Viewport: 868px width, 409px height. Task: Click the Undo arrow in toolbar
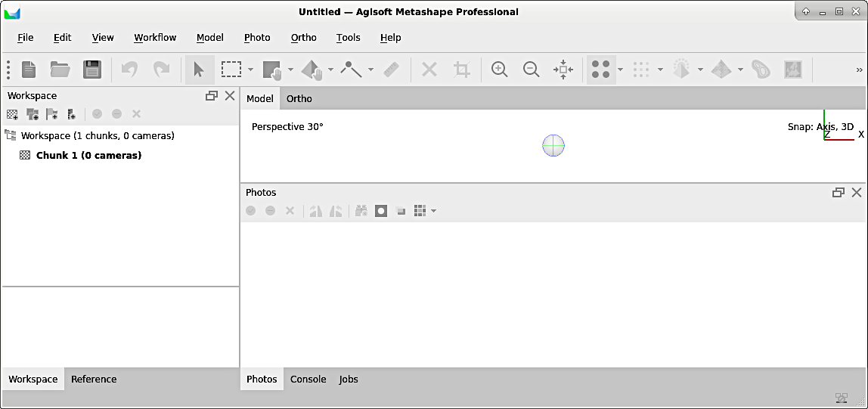pyautogui.click(x=129, y=70)
